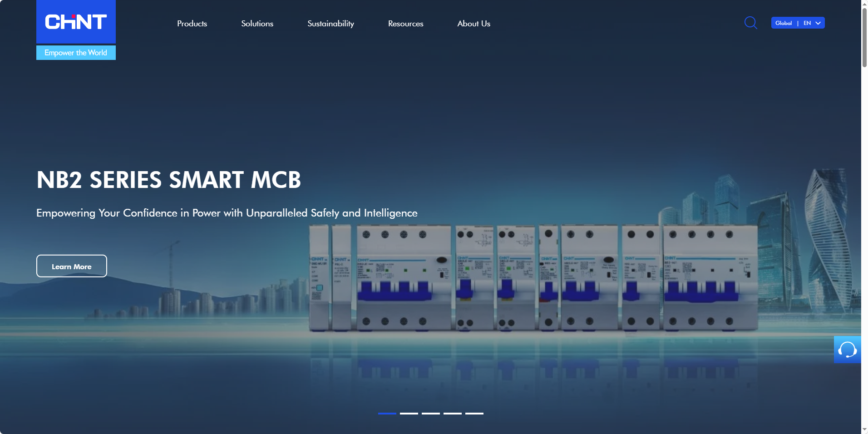Click the Empowering Your Confidence subtitle text
The image size is (868, 434).
[x=227, y=213]
